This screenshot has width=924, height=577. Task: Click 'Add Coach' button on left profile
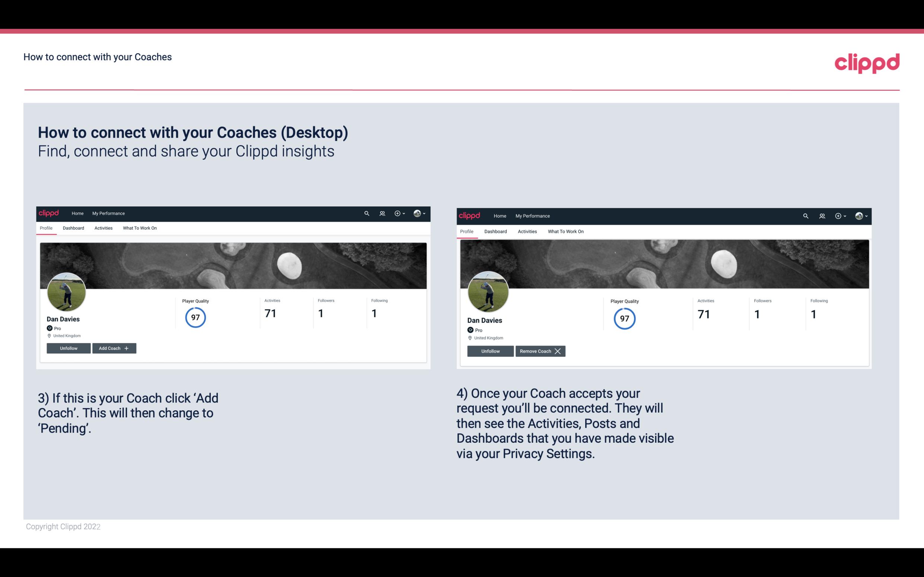(113, 348)
